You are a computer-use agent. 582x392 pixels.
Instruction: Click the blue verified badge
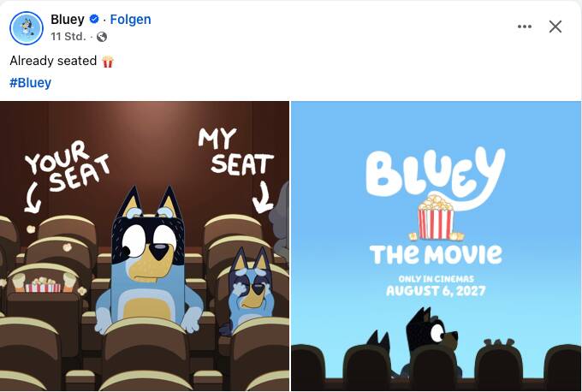(94, 19)
